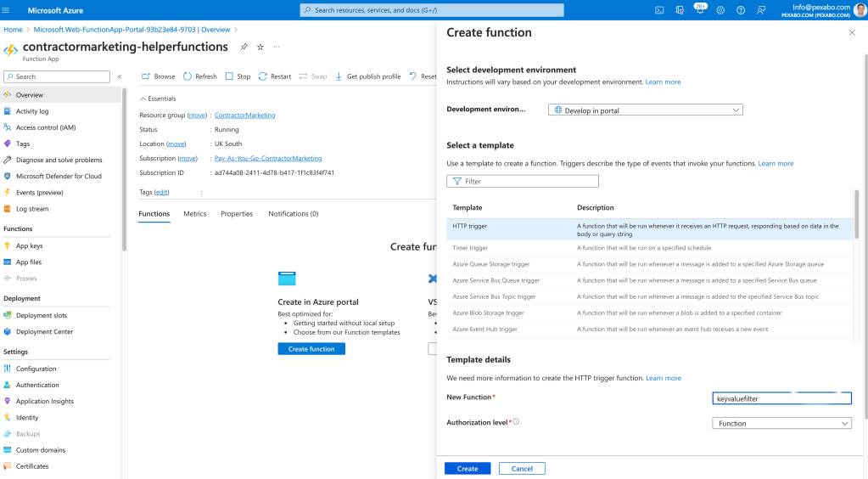868x479 pixels.
Task: Click Create at panel bottom
Action: point(468,469)
